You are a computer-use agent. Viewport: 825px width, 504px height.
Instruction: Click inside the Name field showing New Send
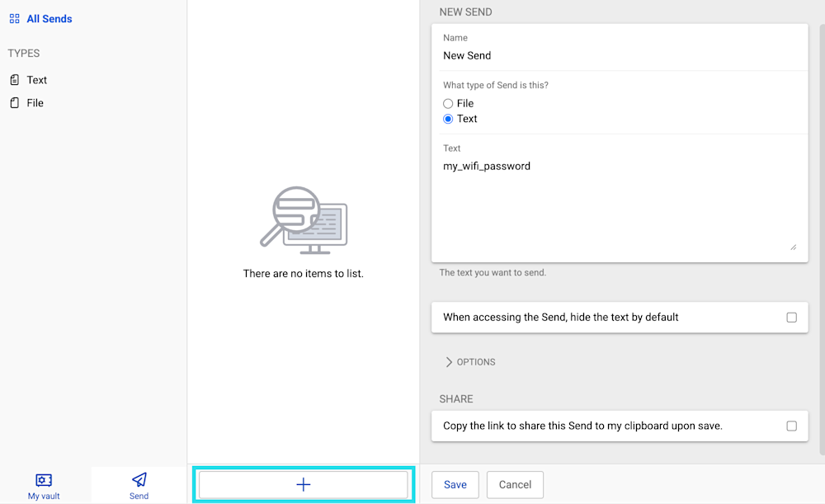(x=577, y=55)
